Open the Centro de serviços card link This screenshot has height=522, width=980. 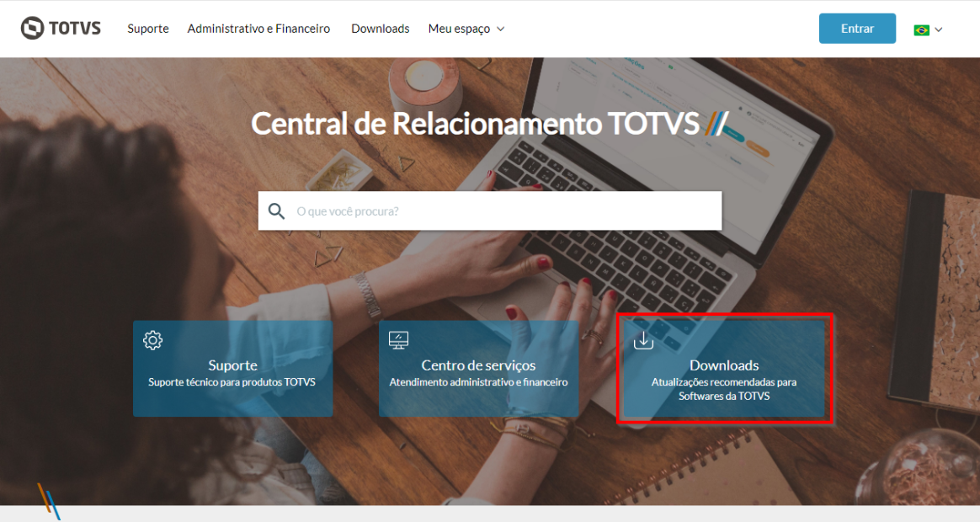[479, 369]
